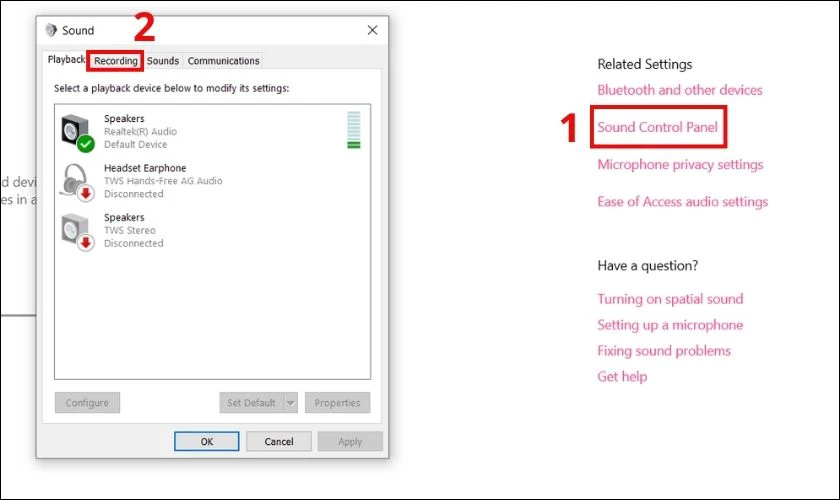Select the 'TWS Hands-Free AG Audio' text
Image resolution: width=840 pixels, height=500 pixels.
click(163, 181)
